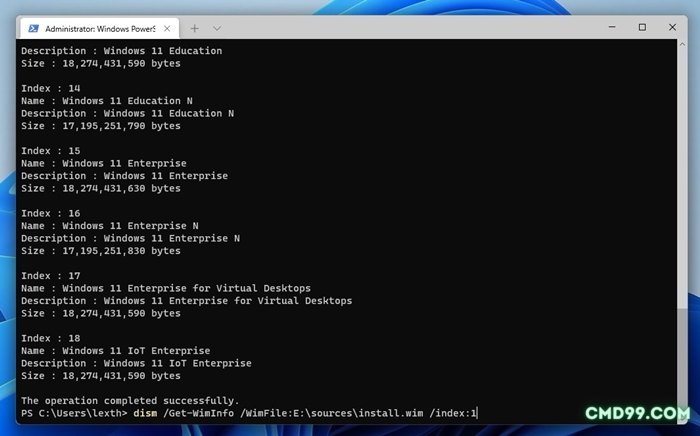700x436 pixels.
Task: Click 'Name : Windows 11 Enterprise N'
Action: [x=110, y=226]
